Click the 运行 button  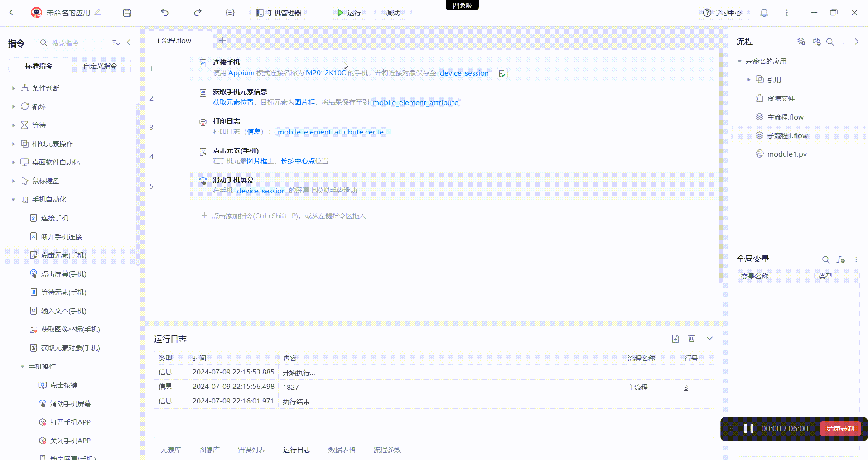point(349,13)
